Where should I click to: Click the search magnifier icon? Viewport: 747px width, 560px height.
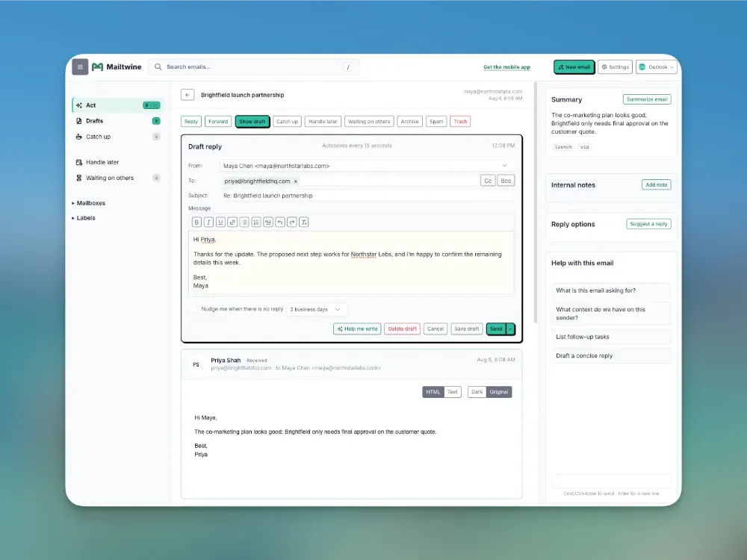(158, 67)
